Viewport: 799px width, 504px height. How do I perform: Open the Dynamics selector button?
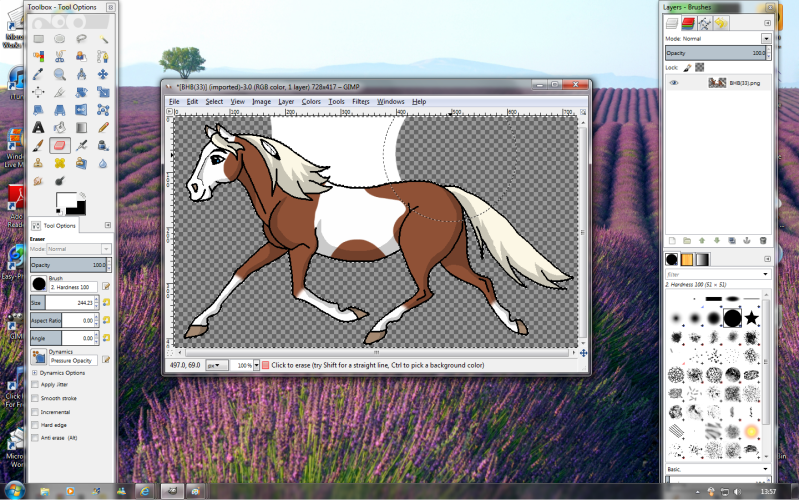(39, 356)
